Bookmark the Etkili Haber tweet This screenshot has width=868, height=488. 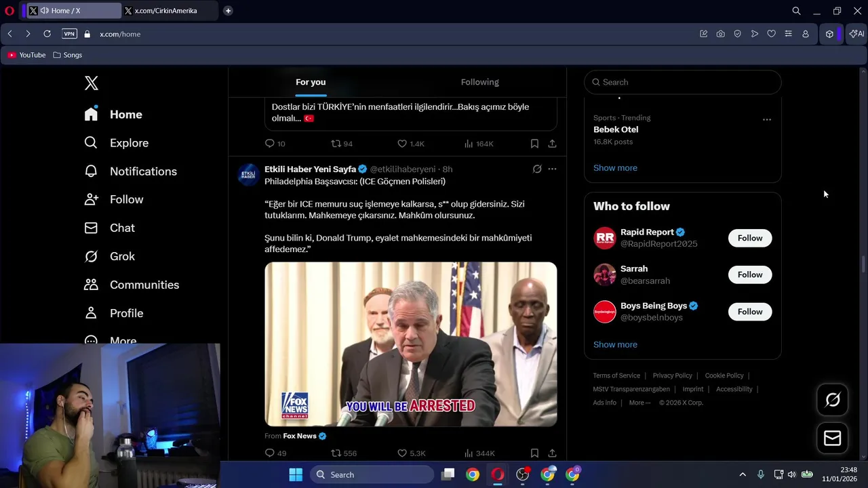tap(534, 453)
